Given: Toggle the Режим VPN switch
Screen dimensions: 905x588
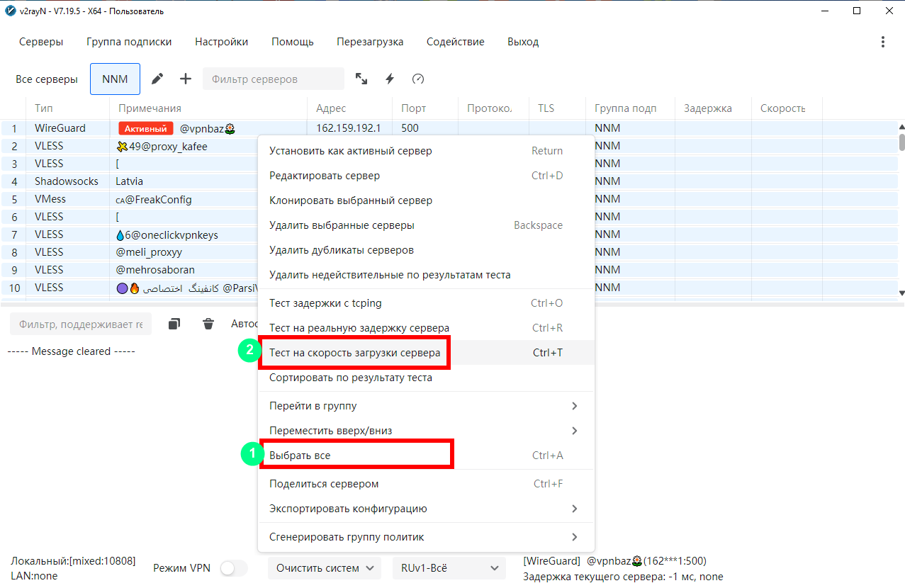Looking at the screenshot, I should pos(234,568).
